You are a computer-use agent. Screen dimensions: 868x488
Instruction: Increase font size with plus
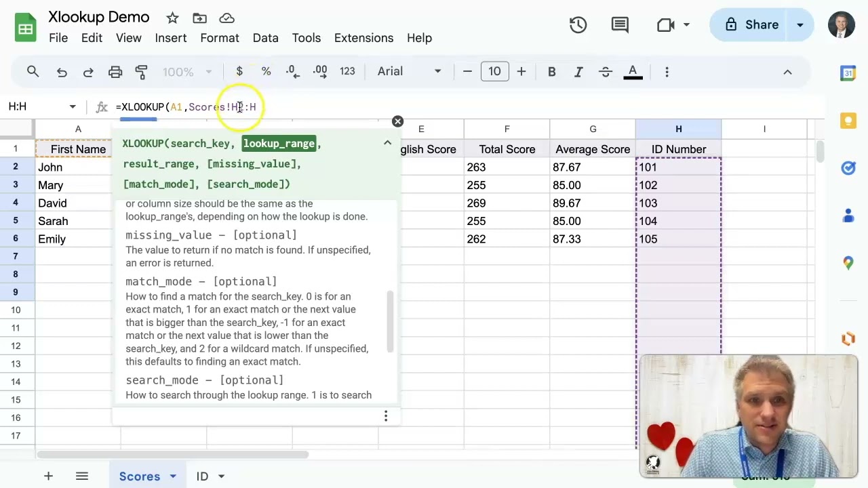(x=521, y=71)
